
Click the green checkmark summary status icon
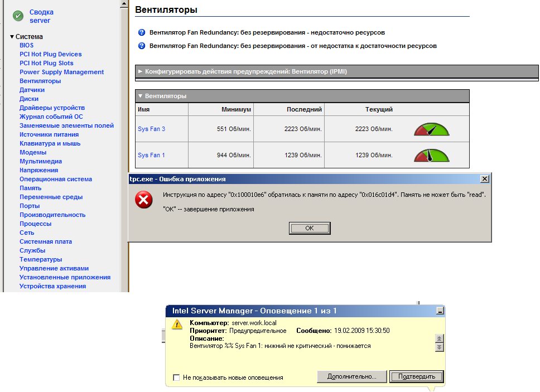point(18,16)
